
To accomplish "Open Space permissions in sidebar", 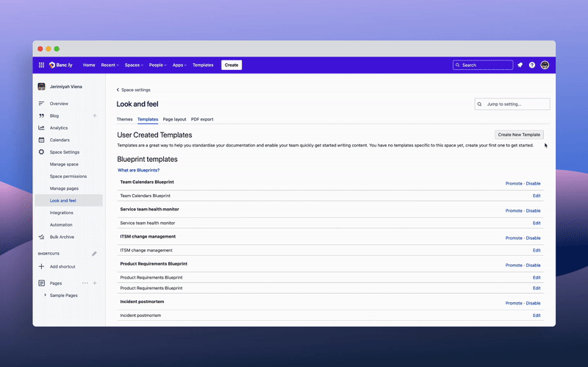I will click(68, 176).
